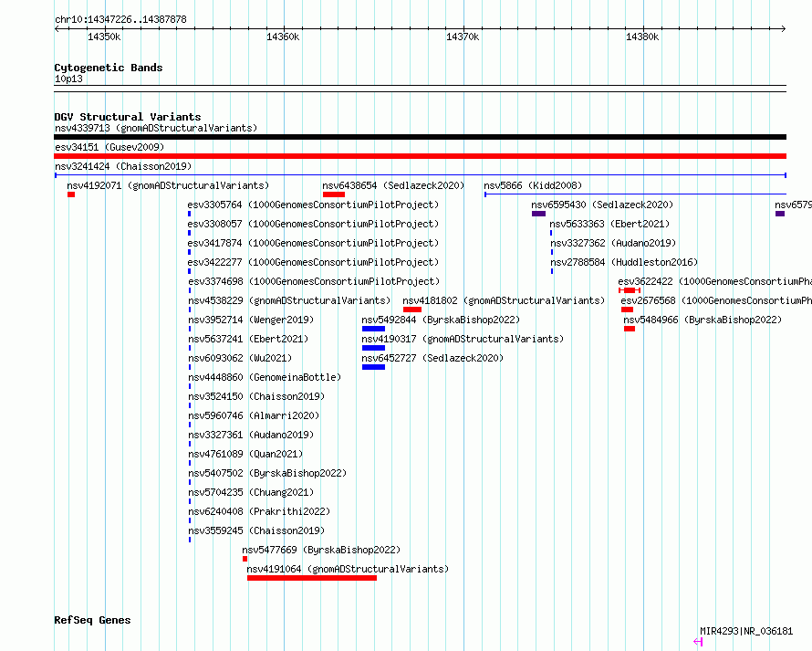Click nsv4192071 gnomADStructuralVariants label
Screen dimensions: 812x651
[x=168, y=185]
